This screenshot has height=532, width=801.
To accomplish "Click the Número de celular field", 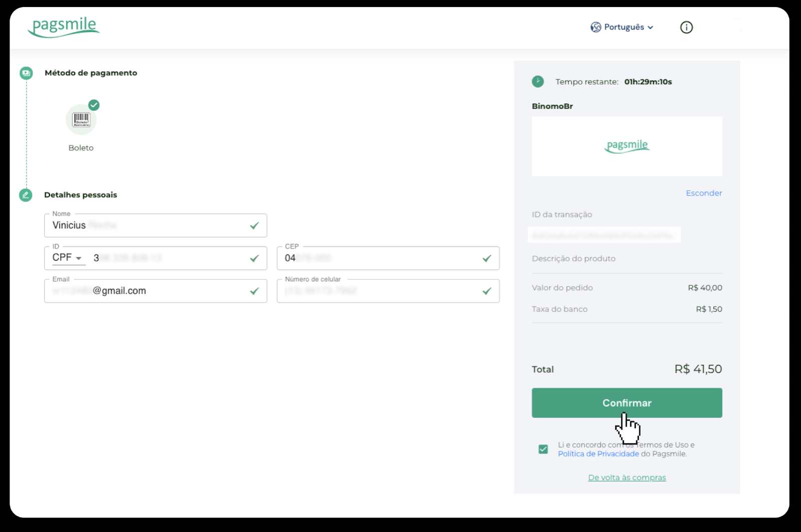I will [x=380, y=291].
